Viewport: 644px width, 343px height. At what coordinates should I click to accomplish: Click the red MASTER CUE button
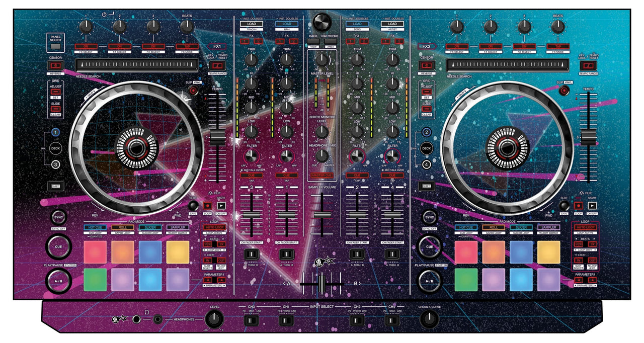click(321, 175)
